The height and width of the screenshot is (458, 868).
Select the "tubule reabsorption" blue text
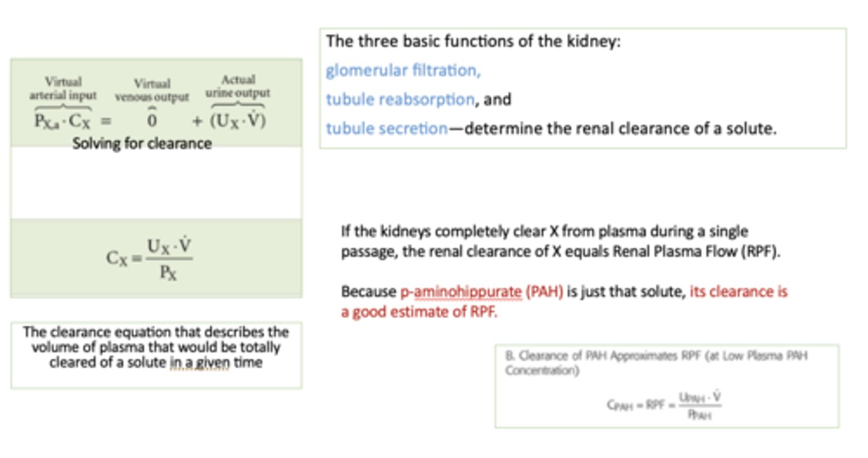[x=400, y=99]
